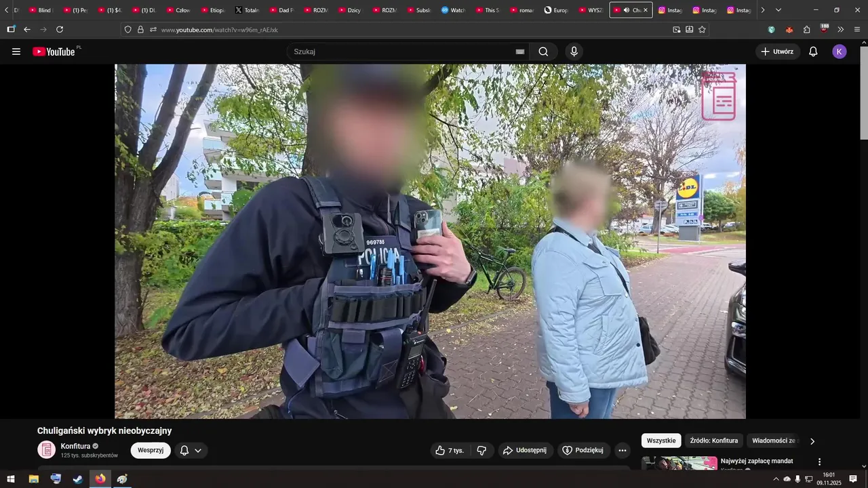Open the Extensions puzzle-piece menu
This screenshot has width=868, height=488.
click(807, 30)
